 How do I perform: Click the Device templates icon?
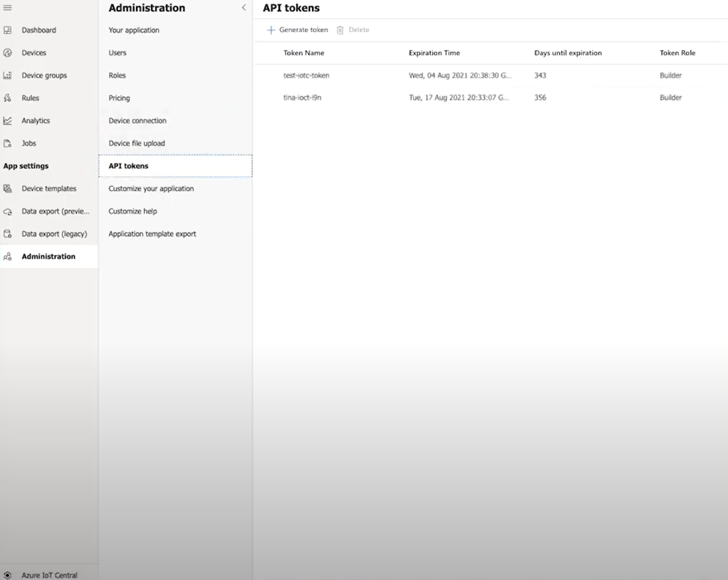(7, 189)
